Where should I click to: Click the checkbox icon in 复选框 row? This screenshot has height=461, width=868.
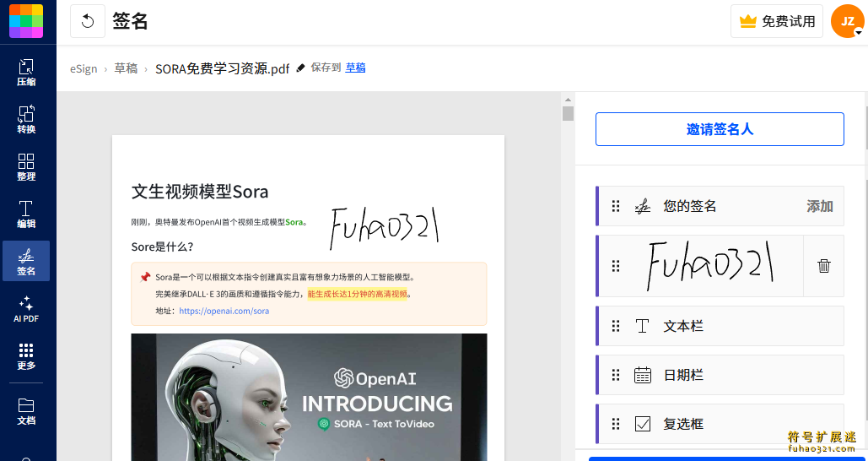[642, 424]
